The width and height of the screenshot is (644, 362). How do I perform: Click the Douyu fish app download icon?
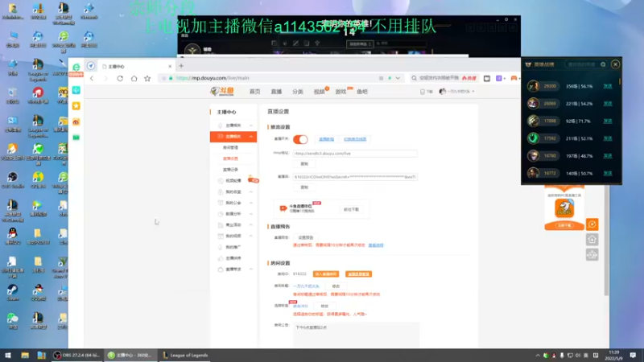[x=564, y=208]
